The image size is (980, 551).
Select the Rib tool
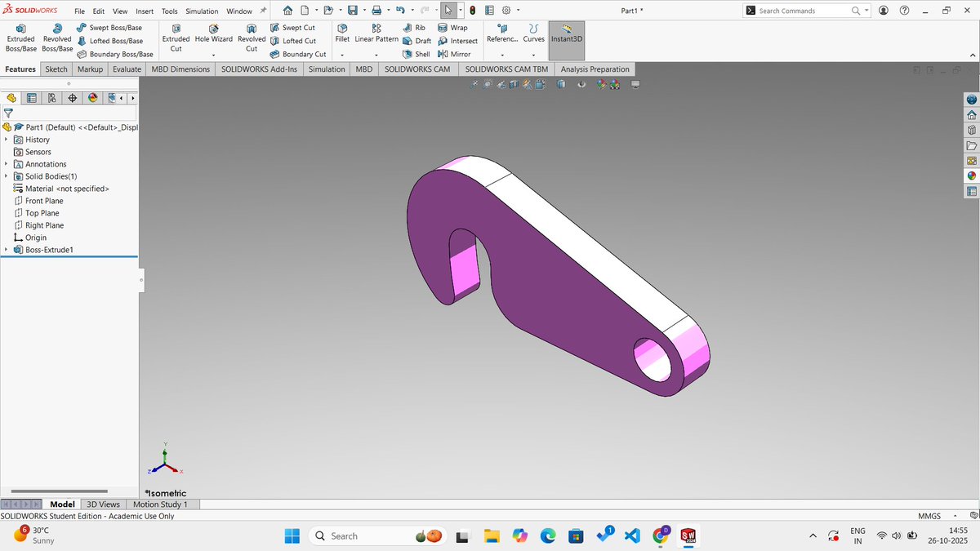pos(414,28)
